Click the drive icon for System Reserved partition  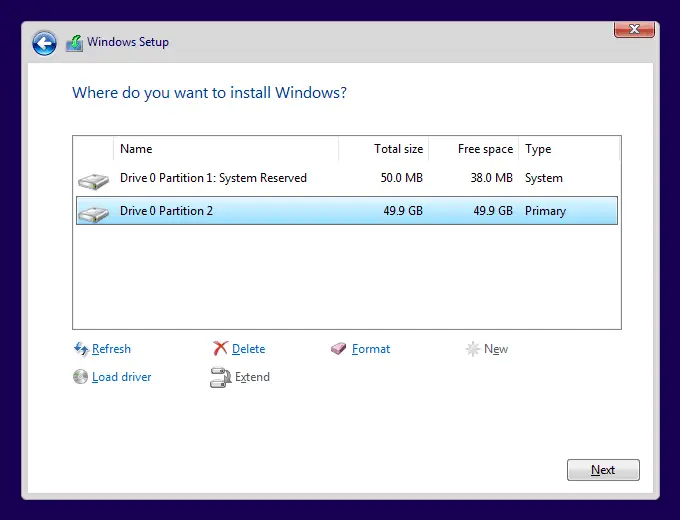click(x=93, y=181)
